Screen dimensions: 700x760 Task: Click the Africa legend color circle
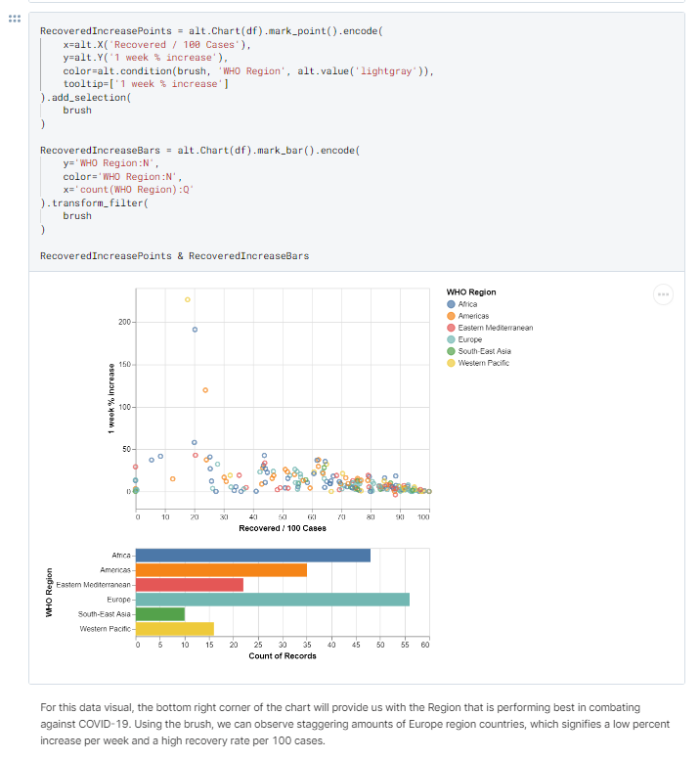(451, 304)
